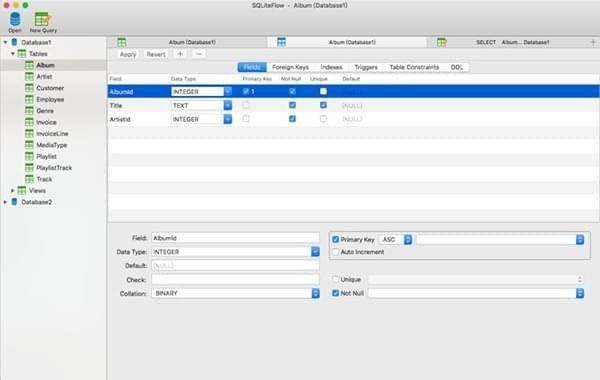600x380 pixels.
Task: Click the Playlist table icon
Action: [x=29, y=156]
